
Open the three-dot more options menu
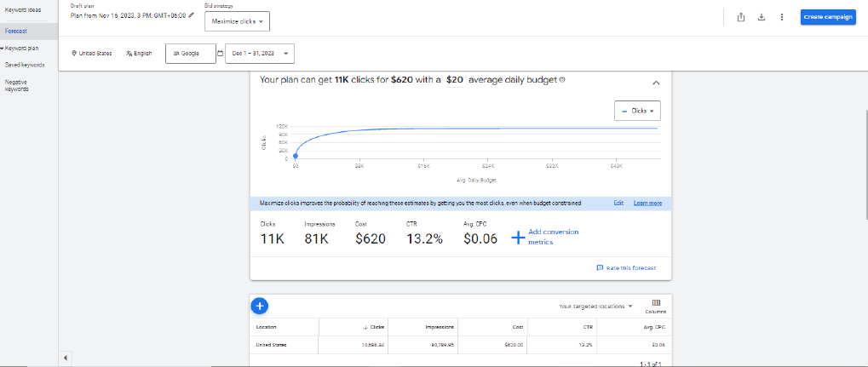pos(782,17)
